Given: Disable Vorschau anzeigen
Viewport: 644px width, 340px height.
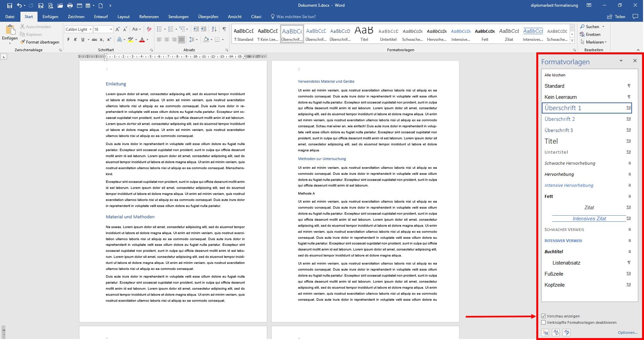Looking at the screenshot, I should click(544, 316).
